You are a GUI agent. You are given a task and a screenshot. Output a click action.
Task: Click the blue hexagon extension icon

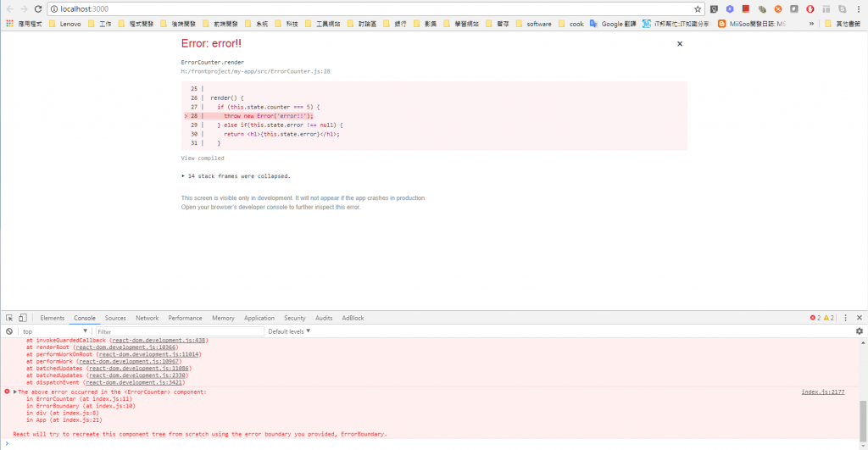pyautogui.click(x=730, y=8)
